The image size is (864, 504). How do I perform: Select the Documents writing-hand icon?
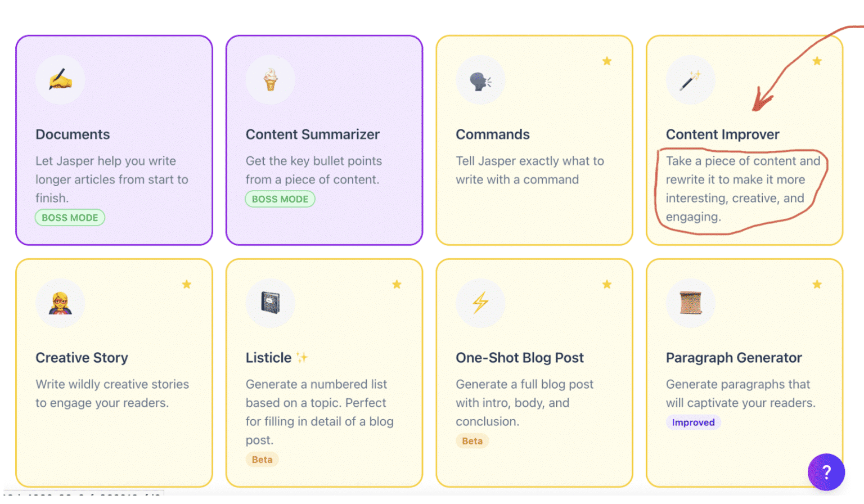pos(60,79)
